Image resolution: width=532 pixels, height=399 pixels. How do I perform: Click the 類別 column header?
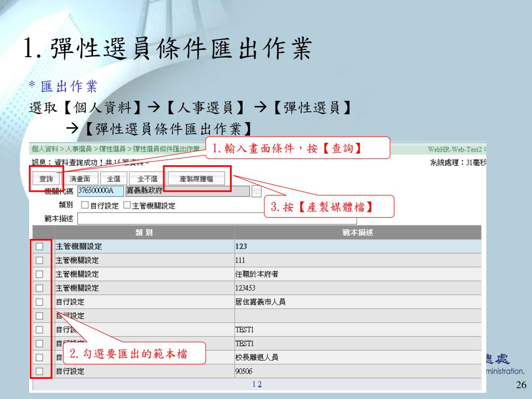144,232
